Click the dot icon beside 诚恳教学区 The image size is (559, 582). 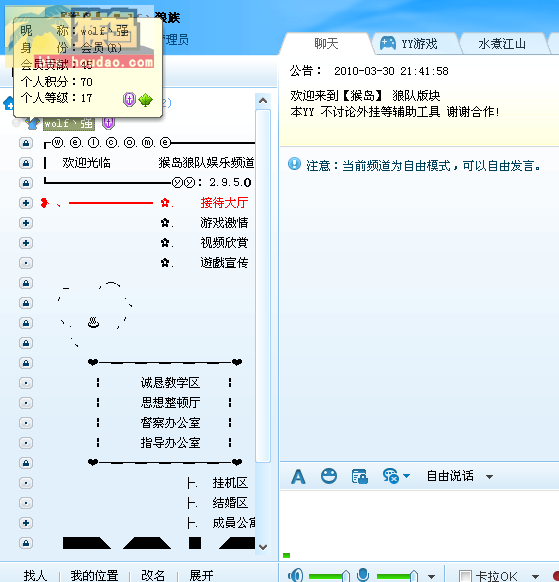tap(26, 383)
